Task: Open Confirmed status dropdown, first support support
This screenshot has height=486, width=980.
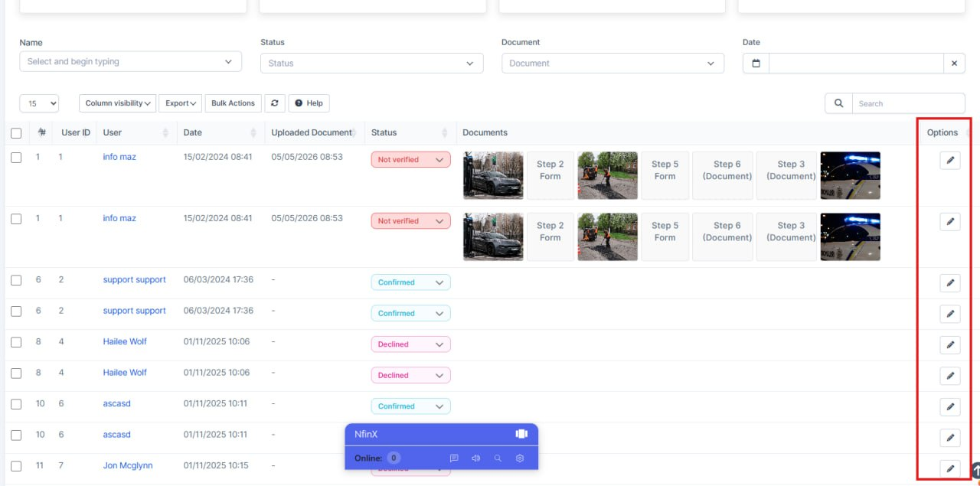Action: pyautogui.click(x=411, y=282)
